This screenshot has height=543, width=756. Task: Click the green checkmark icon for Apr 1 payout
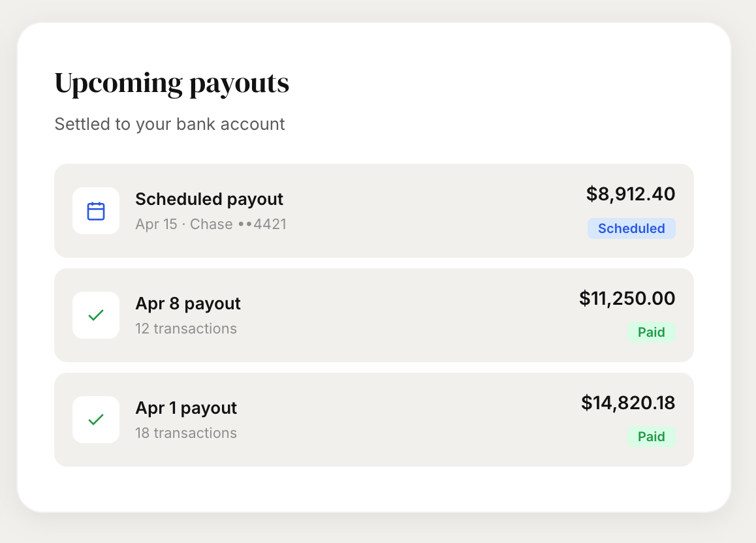(96, 420)
